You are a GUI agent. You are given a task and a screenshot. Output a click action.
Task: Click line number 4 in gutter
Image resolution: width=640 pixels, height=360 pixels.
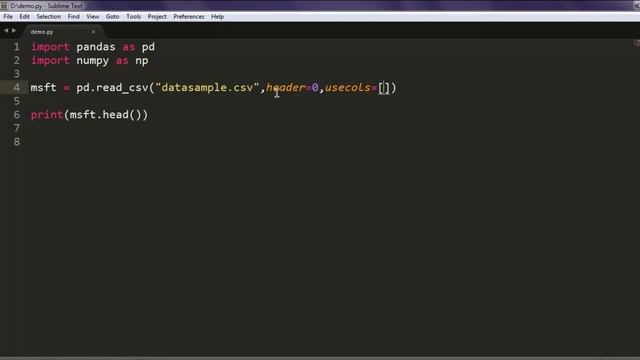click(x=17, y=87)
